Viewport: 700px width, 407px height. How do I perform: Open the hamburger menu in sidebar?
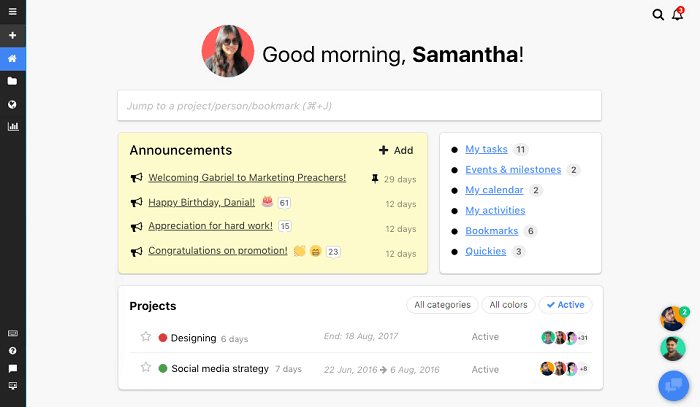13,12
